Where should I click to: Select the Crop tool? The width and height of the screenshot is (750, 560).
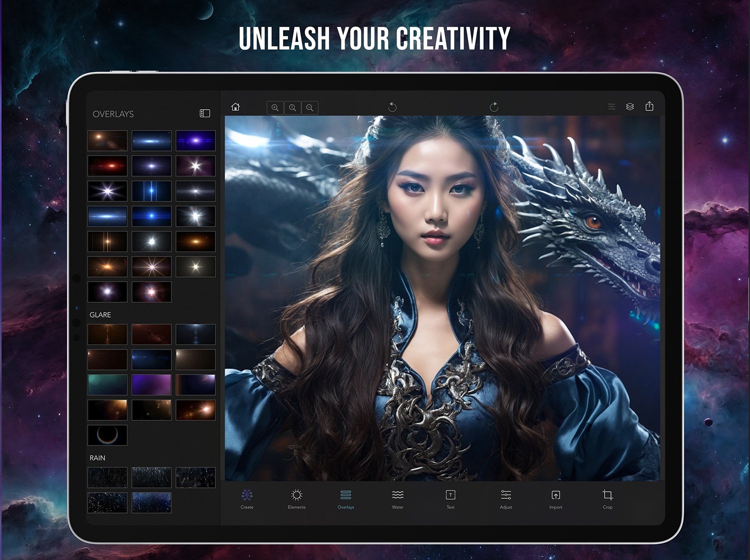[x=607, y=499]
